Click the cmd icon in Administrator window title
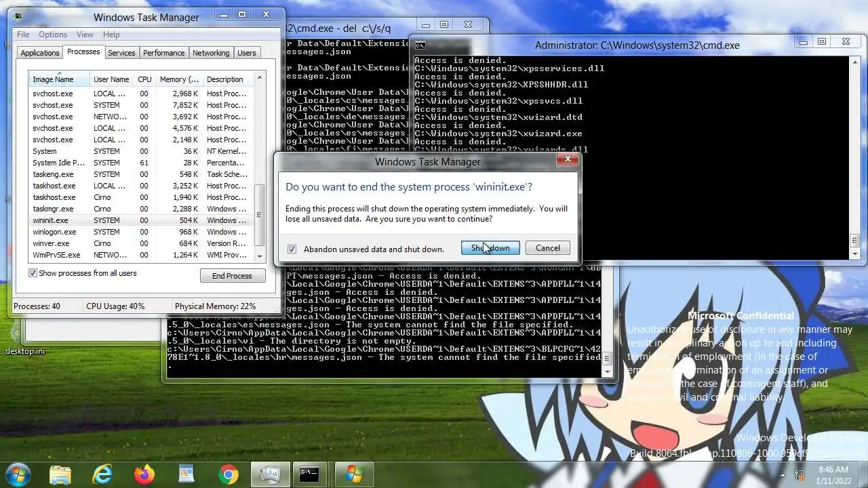Viewport: 868px width, 488px height. (x=420, y=45)
